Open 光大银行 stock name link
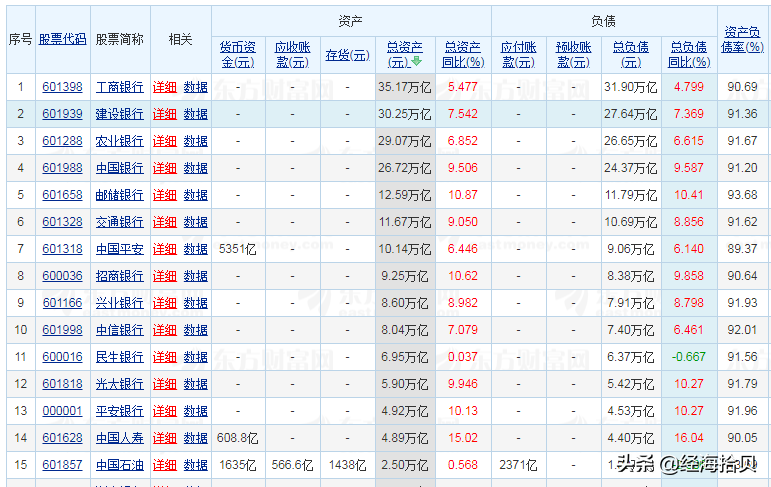Image resolution: width=771 pixels, height=487 pixels. tap(119, 384)
